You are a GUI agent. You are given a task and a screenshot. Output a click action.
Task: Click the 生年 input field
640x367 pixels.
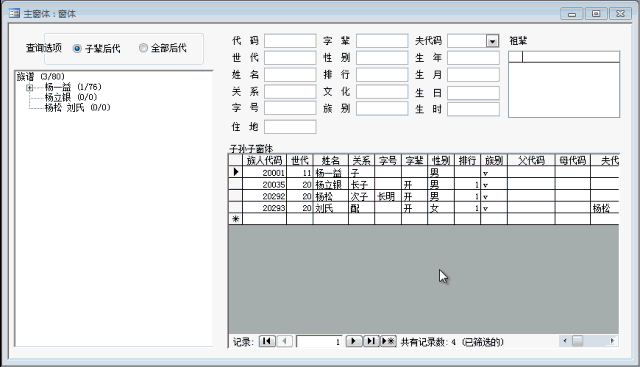pos(473,58)
